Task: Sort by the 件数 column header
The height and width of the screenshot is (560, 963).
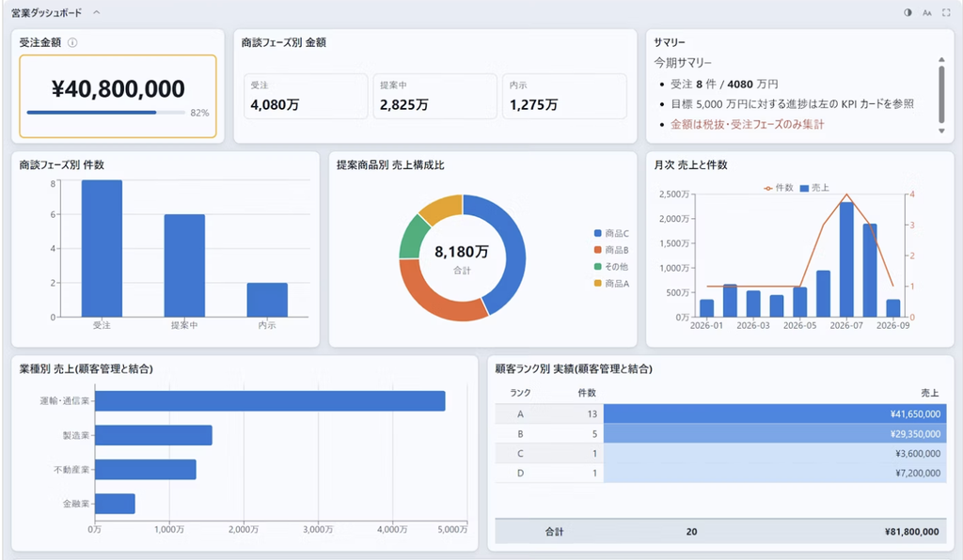Action: point(587,393)
